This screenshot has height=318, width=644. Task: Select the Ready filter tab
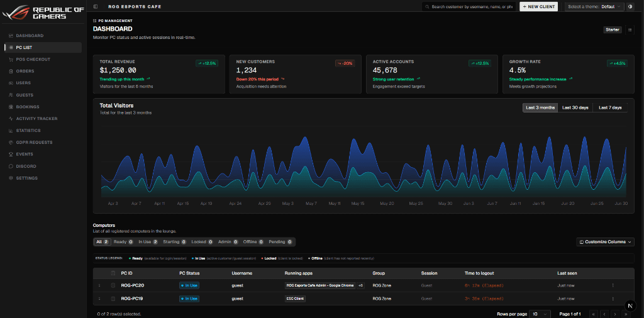tap(123, 242)
